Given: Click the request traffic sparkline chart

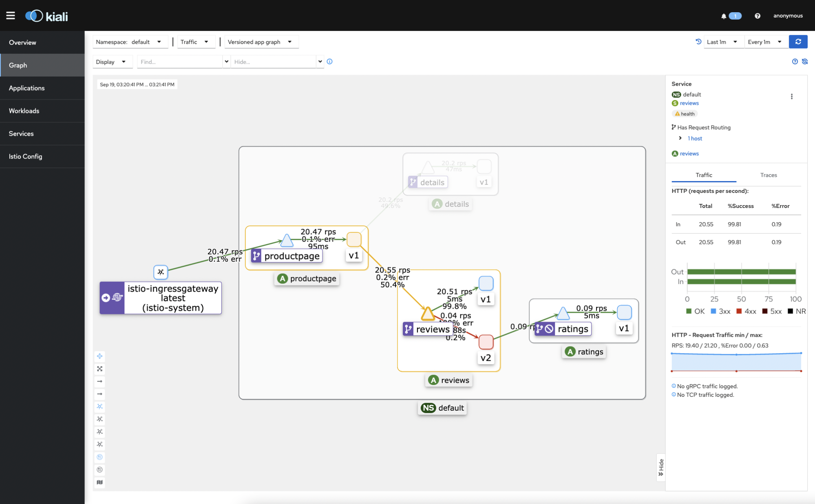Looking at the screenshot, I should coord(736,362).
